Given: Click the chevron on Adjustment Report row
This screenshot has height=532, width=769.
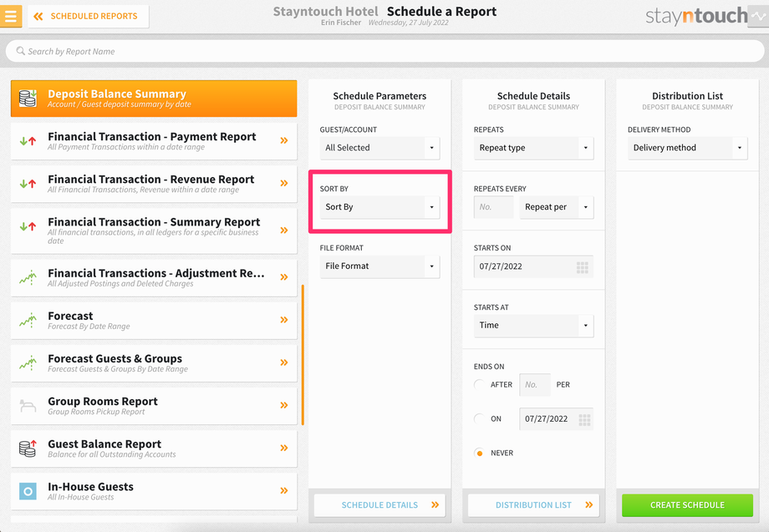Looking at the screenshot, I should click(x=284, y=277).
